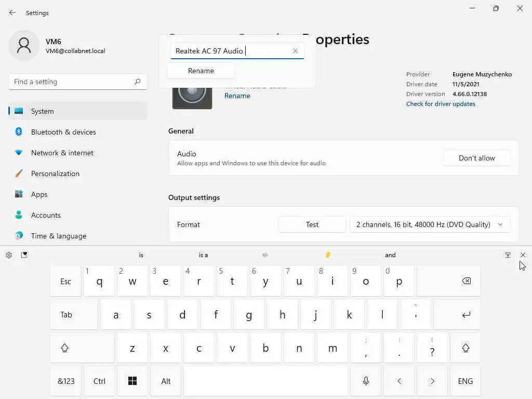Image resolution: width=532 pixels, height=399 pixels.
Task: Tap the space bar
Action: click(x=265, y=381)
